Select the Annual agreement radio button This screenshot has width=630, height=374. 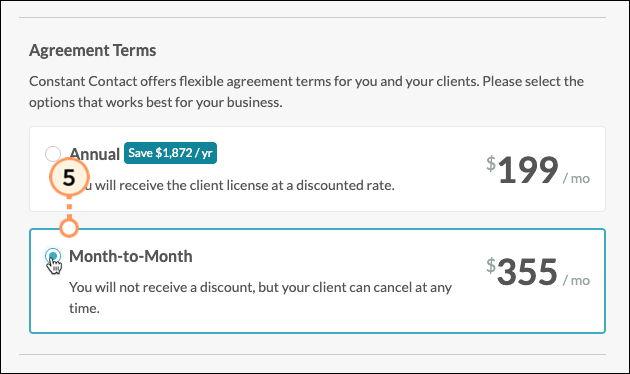coord(53,153)
